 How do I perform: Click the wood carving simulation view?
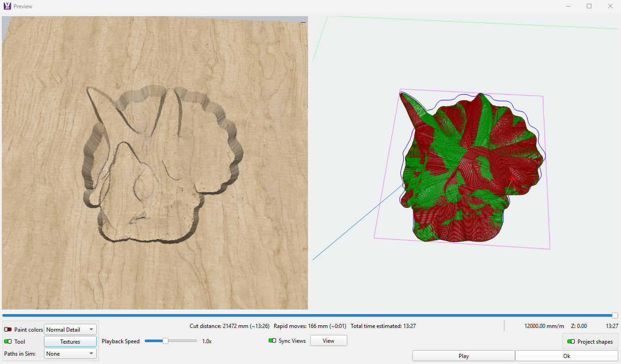pyautogui.click(x=155, y=163)
